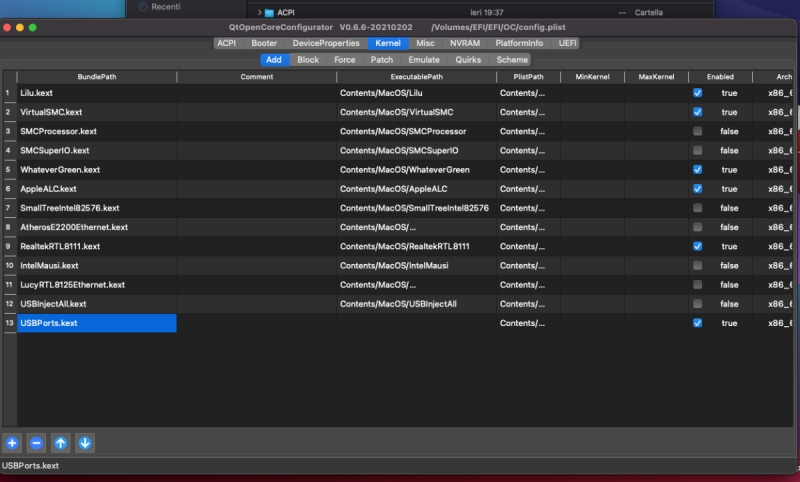Disable the Lilu.kext Enabled checkbox

[x=697, y=92]
